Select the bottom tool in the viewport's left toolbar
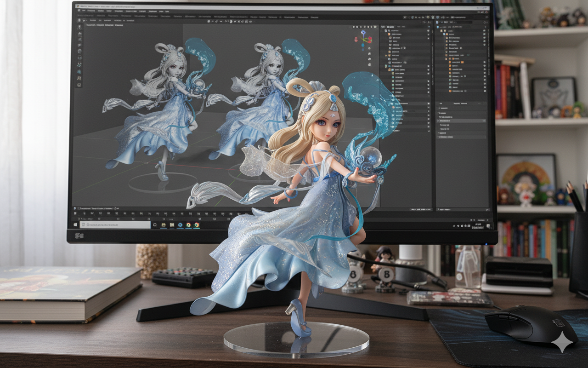This screenshot has width=588, height=368. (x=79, y=85)
